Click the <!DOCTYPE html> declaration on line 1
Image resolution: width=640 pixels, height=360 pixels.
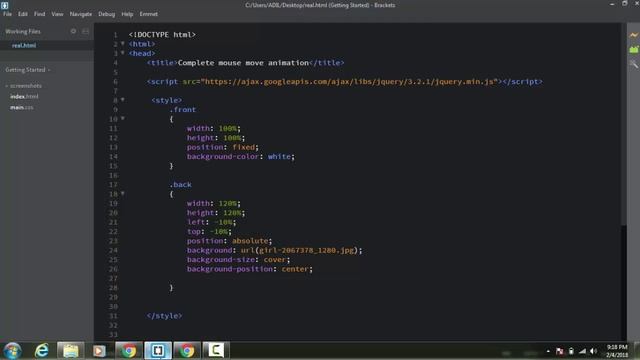pos(162,35)
